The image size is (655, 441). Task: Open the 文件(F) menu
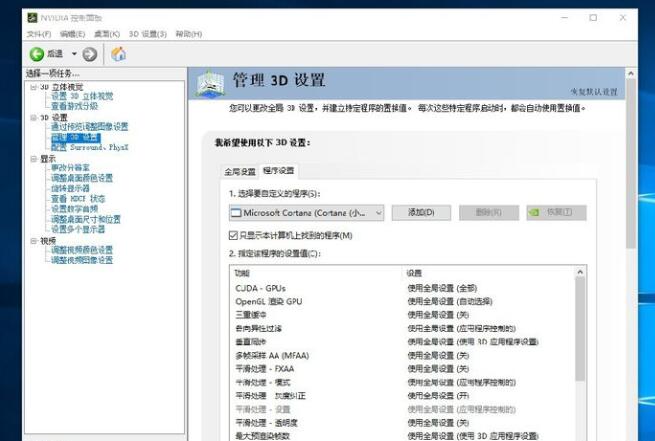pos(38,34)
